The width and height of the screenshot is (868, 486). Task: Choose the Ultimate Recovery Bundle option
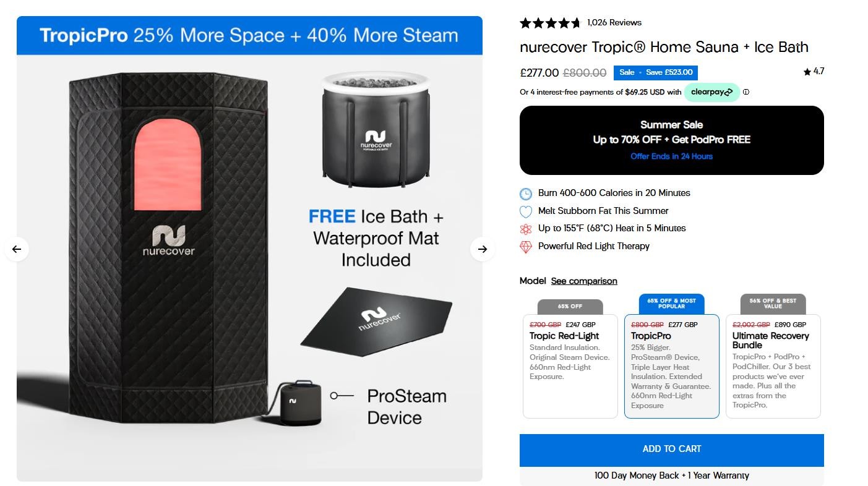pyautogui.click(x=773, y=366)
